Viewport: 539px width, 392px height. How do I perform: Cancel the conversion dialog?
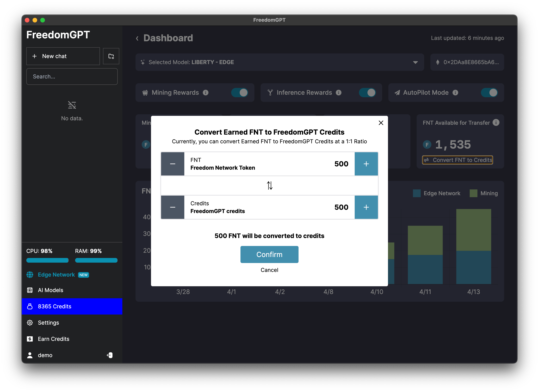(x=269, y=270)
